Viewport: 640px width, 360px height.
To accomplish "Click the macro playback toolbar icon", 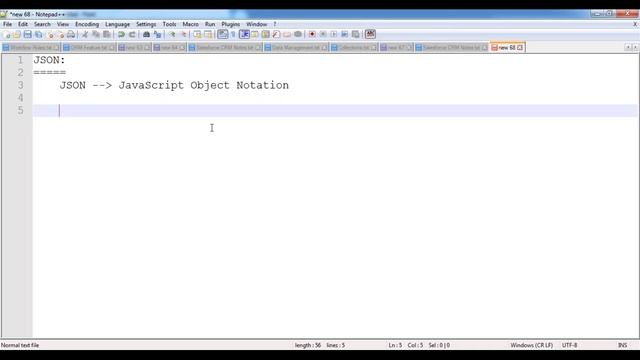I will point(334,35).
